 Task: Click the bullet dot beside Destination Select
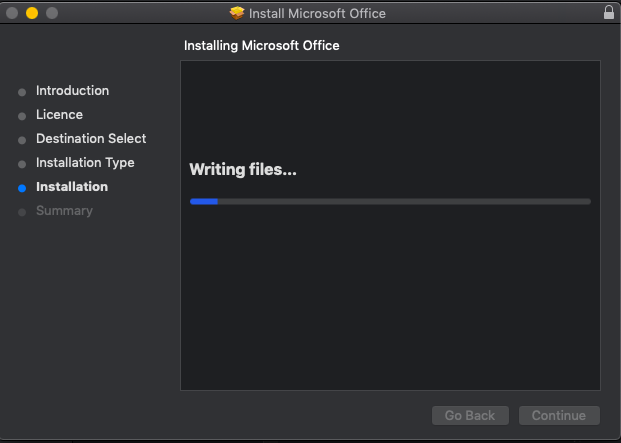pyautogui.click(x=22, y=140)
